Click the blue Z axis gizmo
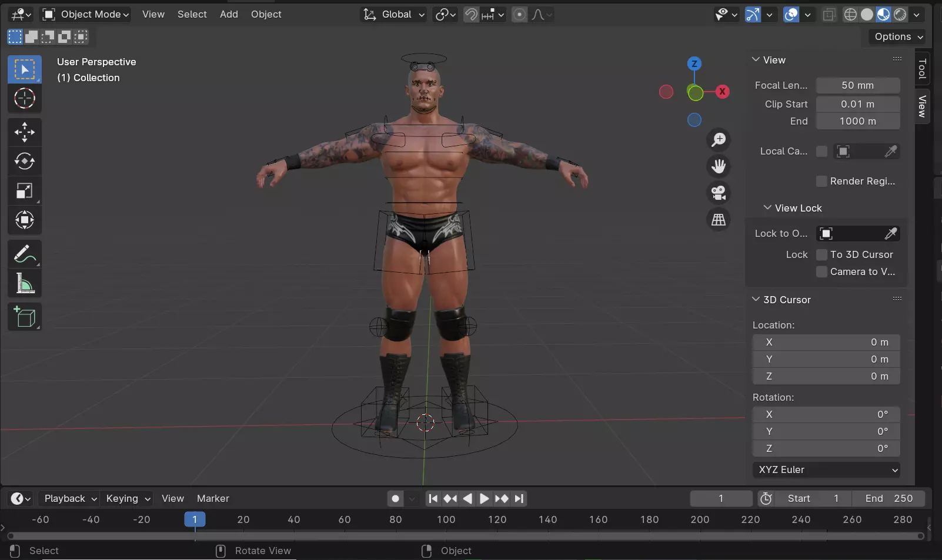This screenshot has height=560, width=942. [694, 63]
